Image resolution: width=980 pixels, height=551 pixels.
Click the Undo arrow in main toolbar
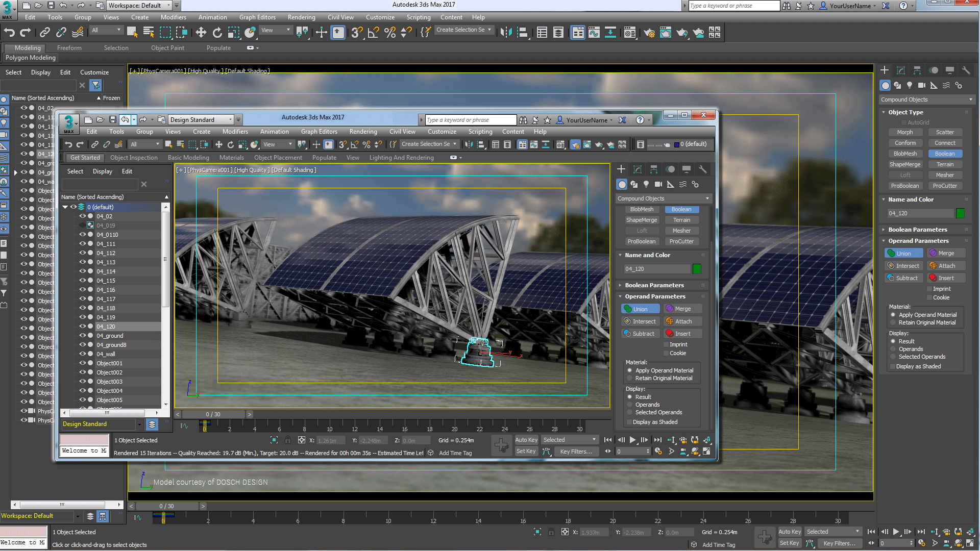coord(9,33)
